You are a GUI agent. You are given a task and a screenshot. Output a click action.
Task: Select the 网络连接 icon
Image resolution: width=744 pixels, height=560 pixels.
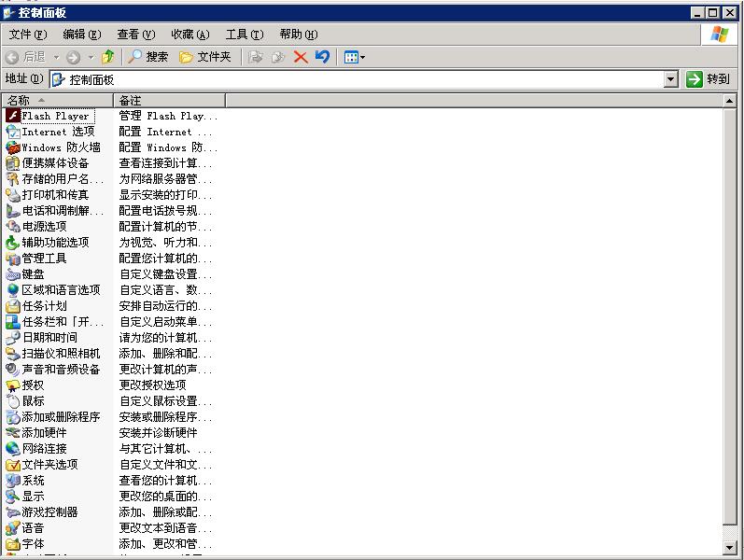click(13, 449)
